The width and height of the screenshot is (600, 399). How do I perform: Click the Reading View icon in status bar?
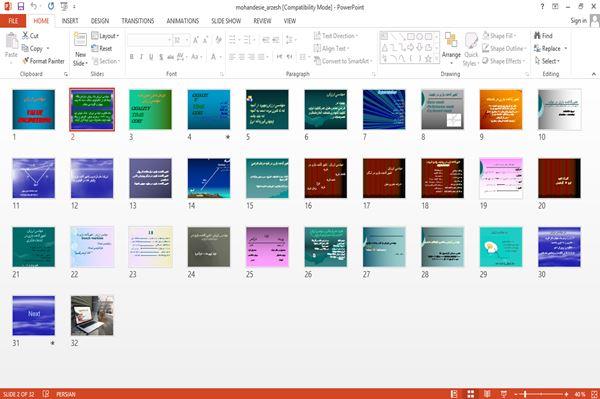[x=487, y=394]
